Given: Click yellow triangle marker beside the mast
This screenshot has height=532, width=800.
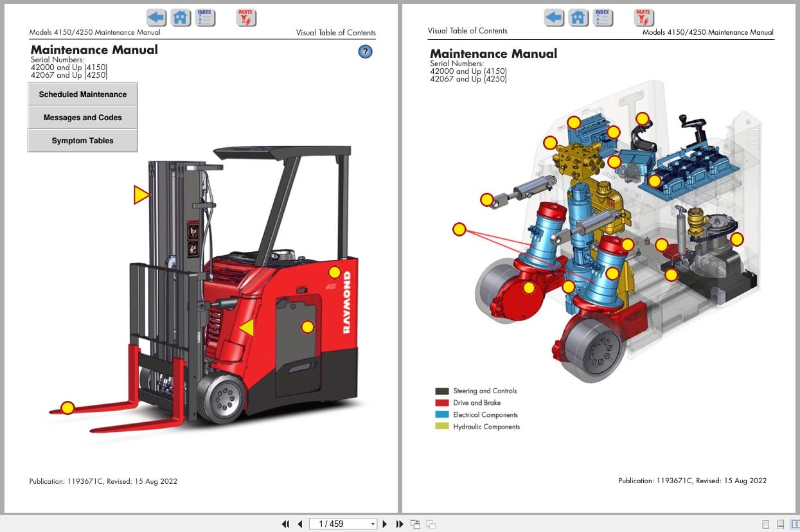Looking at the screenshot, I should (141, 195).
